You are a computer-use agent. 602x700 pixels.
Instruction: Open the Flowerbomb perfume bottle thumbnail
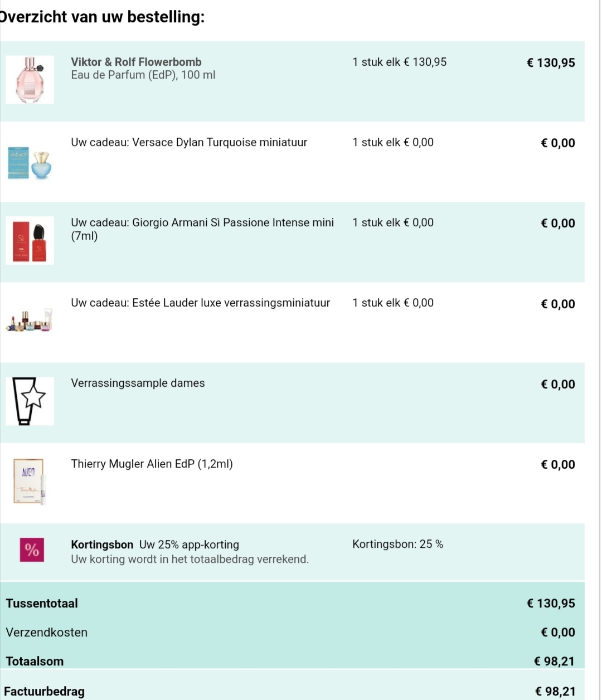(30, 80)
